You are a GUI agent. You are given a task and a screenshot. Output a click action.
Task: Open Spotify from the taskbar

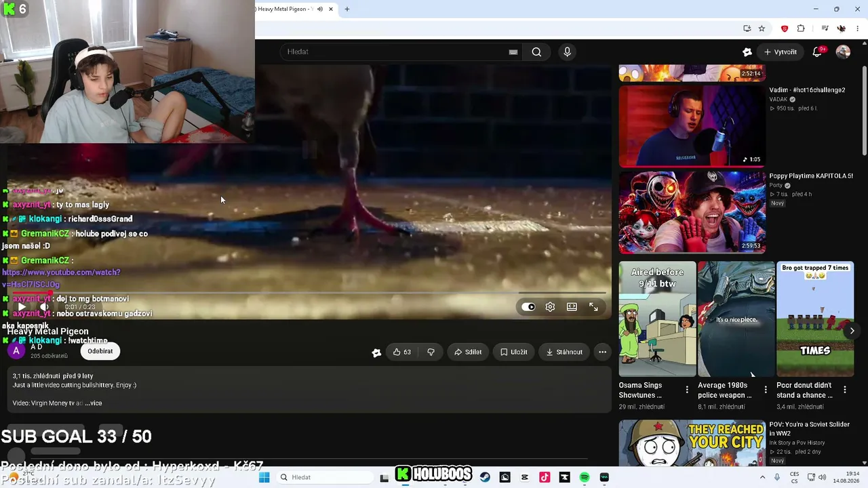[x=585, y=477]
